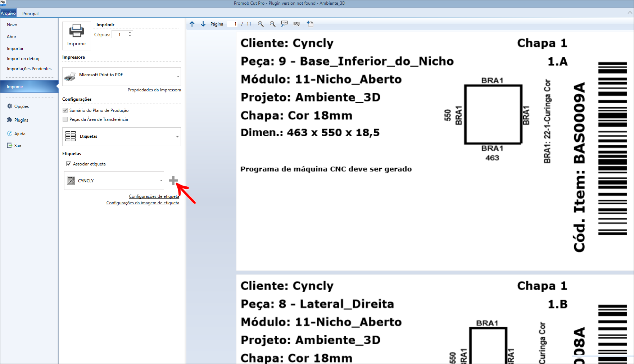This screenshot has height=364, width=634.
Task: Open Importações Pendentes menu item
Action: 29,69
